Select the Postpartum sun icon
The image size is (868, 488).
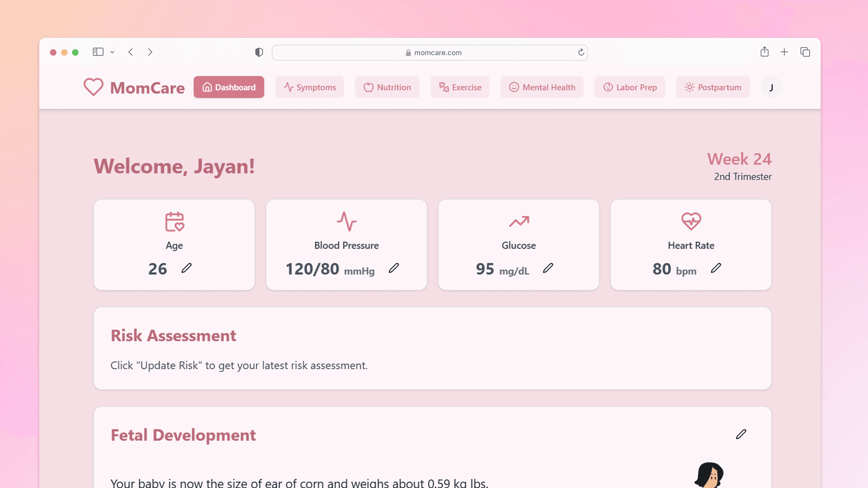689,87
